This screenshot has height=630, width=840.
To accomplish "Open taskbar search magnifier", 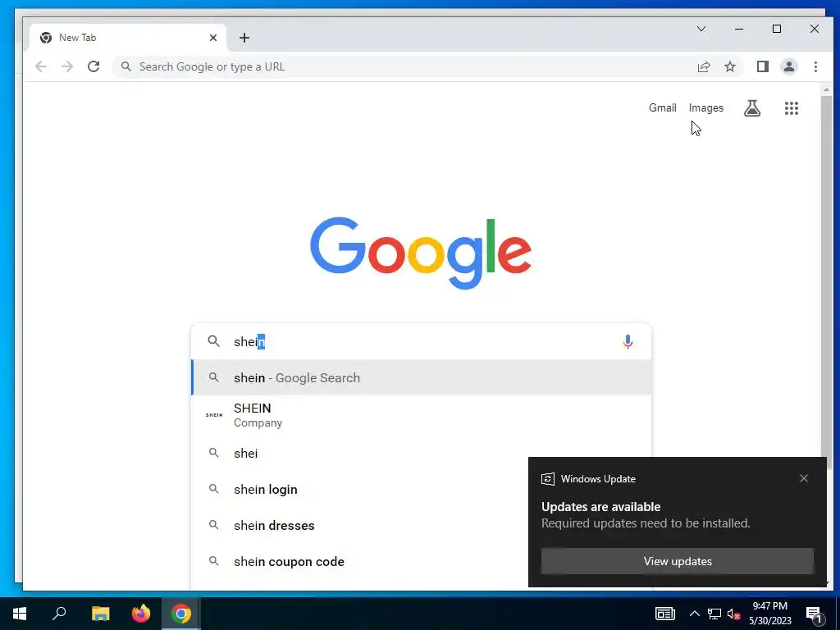I will 59,614.
